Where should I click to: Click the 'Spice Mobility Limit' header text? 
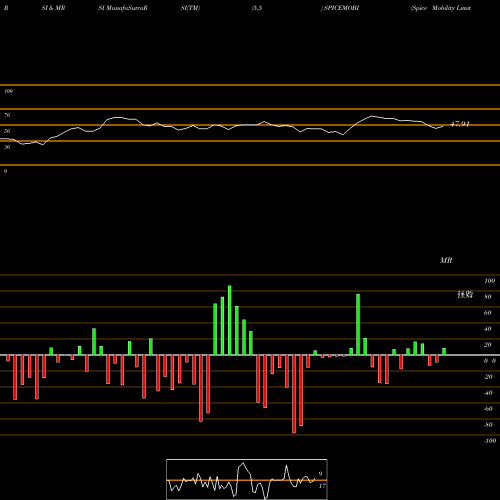441,8
